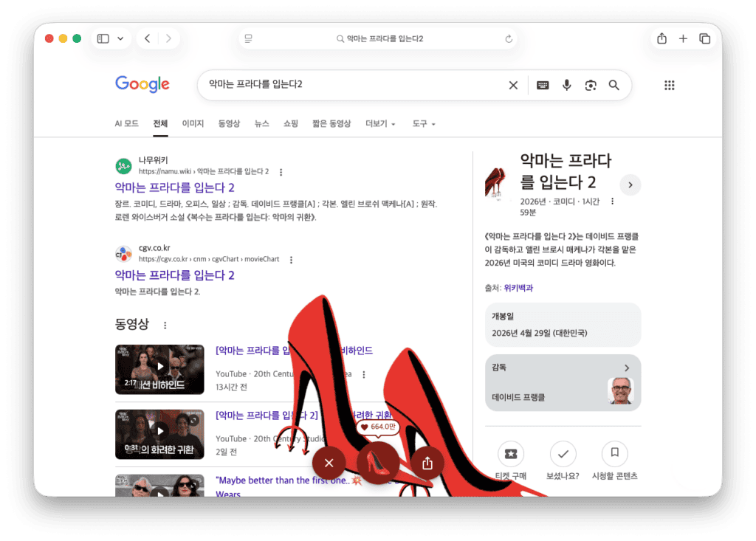Switch to 짧은 동영상 tab
Viewport: 756px width, 541px height.
pyautogui.click(x=331, y=123)
